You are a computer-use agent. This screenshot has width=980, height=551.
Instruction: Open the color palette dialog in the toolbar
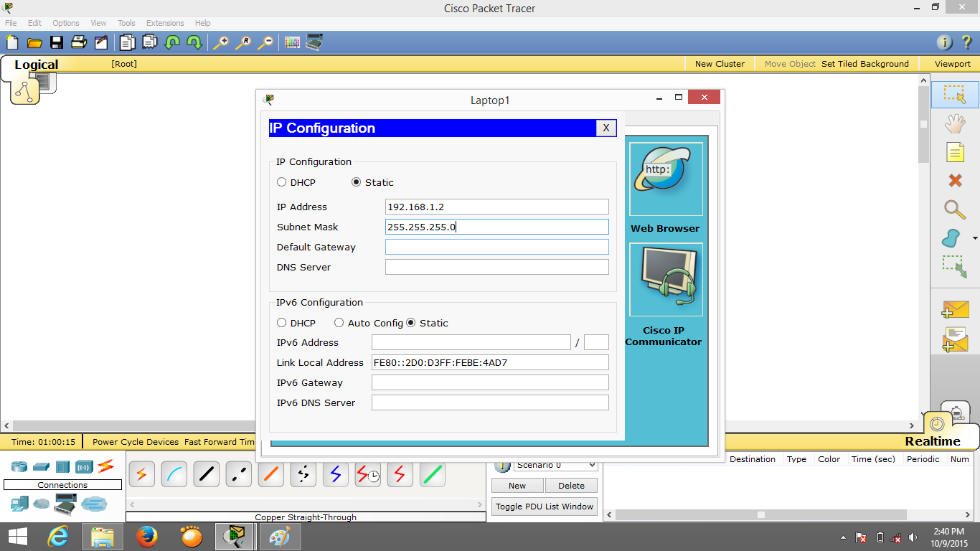tap(292, 42)
